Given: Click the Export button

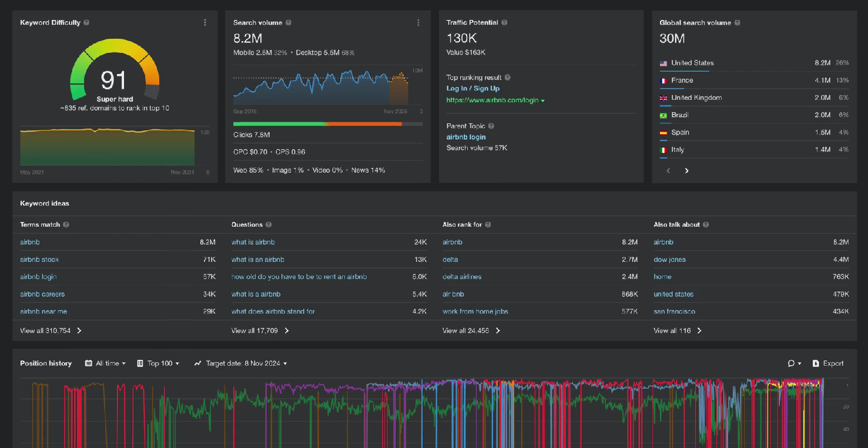Looking at the screenshot, I should click(x=829, y=363).
